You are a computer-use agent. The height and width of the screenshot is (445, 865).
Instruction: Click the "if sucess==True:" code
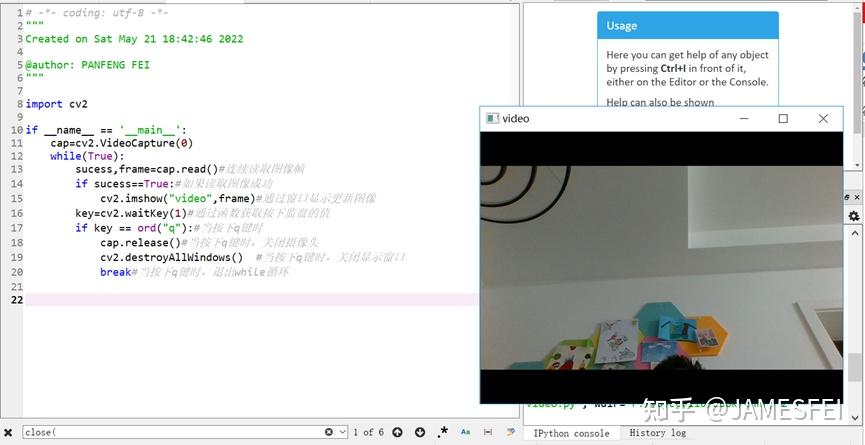[125, 184]
